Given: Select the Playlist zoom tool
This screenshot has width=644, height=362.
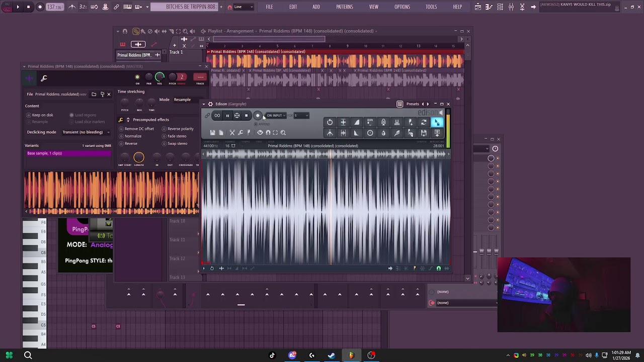Looking at the screenshot, I should tap(185, 31).
